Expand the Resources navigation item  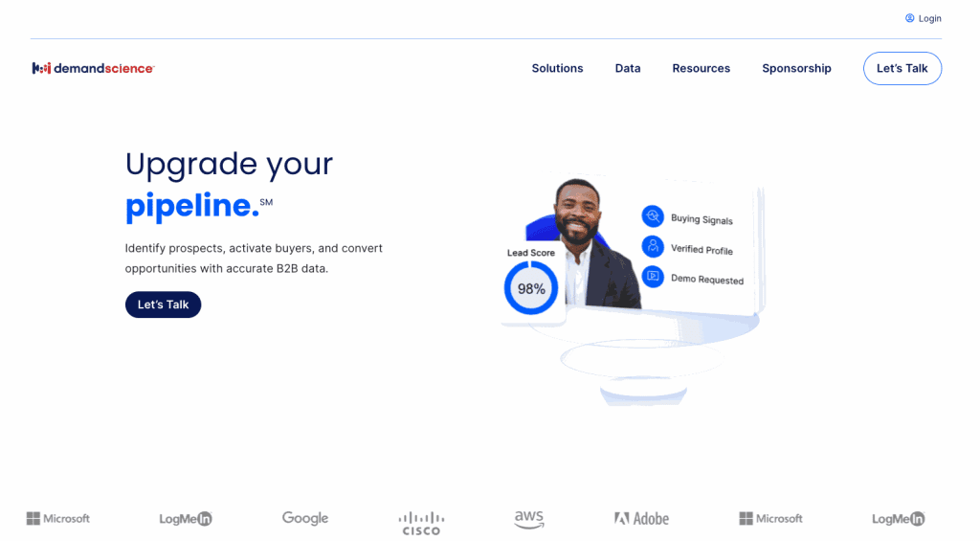point(701,68)
